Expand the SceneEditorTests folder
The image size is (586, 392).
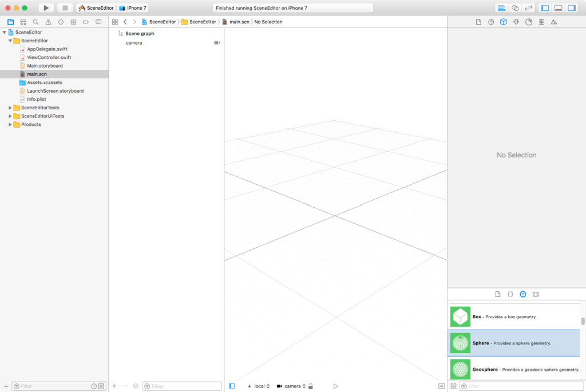pyautogui.click(x=10, y=108)
